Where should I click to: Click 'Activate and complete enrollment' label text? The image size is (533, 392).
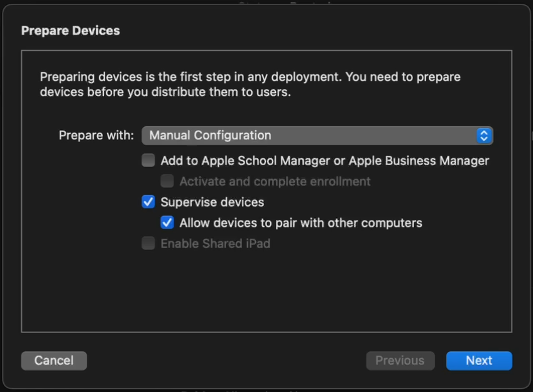pos(275,182)
